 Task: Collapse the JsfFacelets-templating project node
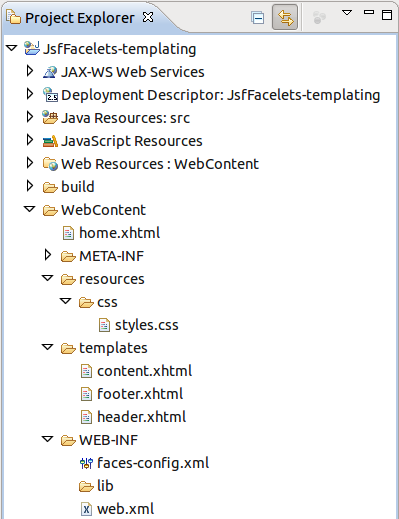(x=12, y=48)
